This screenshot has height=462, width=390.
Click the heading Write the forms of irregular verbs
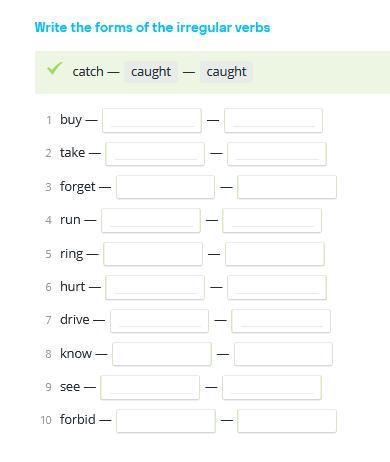tap(152, 27)
